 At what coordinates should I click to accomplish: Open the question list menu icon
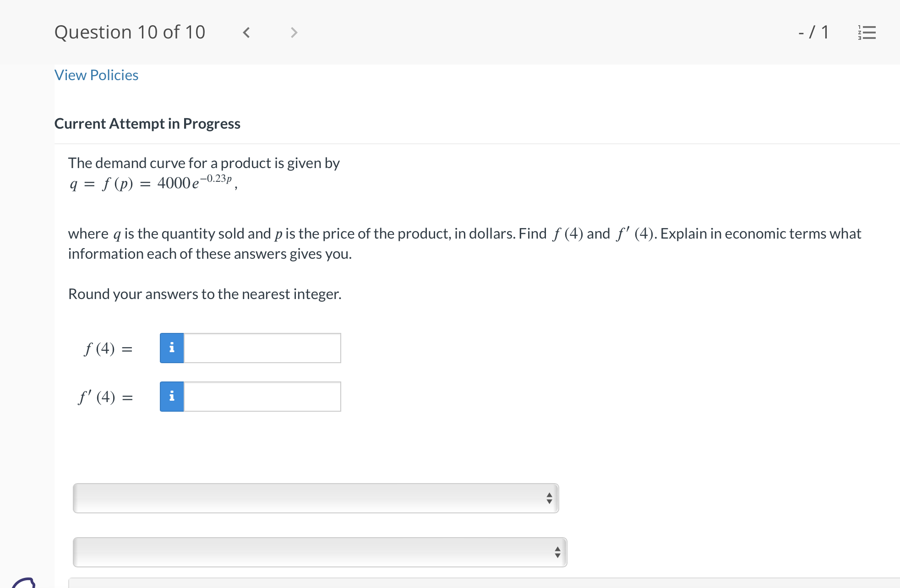867,32
